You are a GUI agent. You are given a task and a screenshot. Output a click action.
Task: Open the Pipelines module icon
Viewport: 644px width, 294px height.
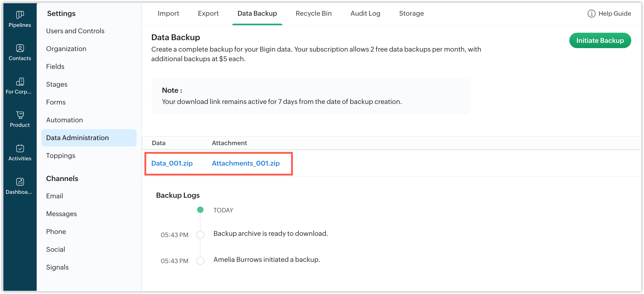[20, 15]
